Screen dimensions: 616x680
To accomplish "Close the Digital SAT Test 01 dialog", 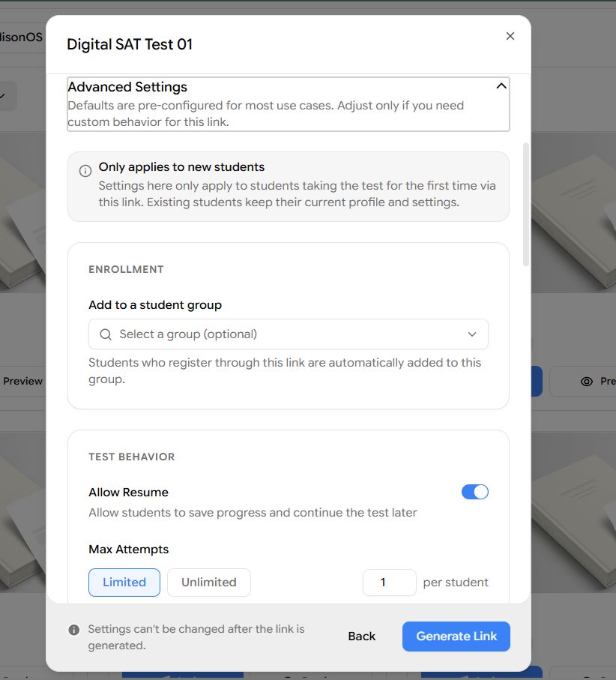I will click(x=510, y=36).
